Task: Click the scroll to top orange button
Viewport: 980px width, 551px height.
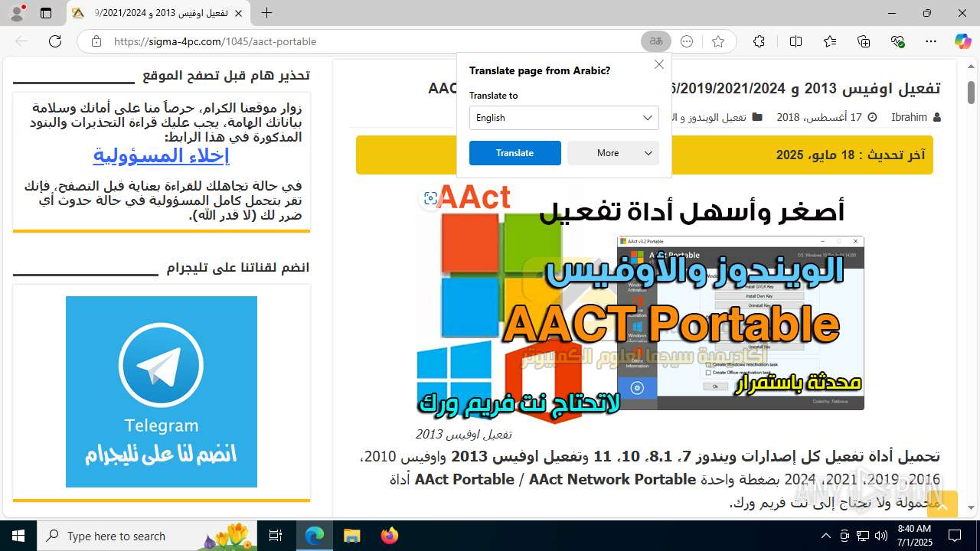Action: click(942, 505)
